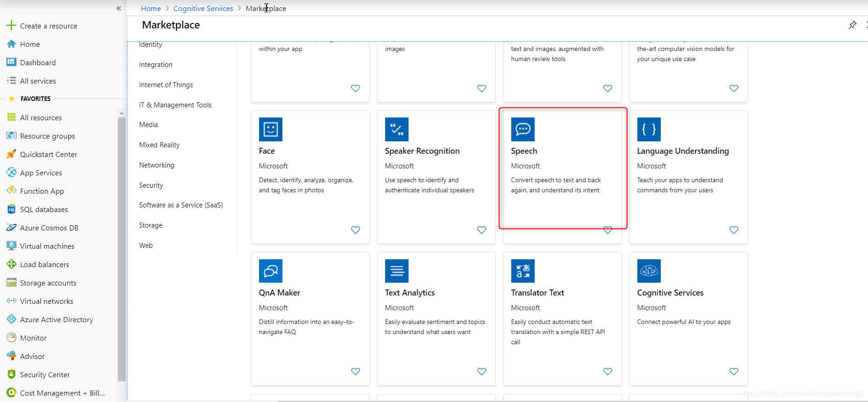The height and width of the screenshot is (402, 868).
Task: Select Storage category
Action: [x=150, y=225]
